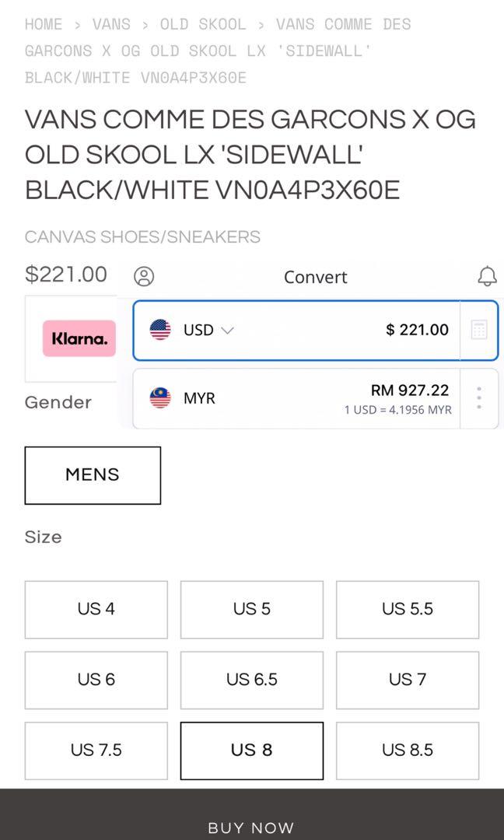Choose size US 8.5
The height and width of the screenshot is (840, 504).
coord(408,751)
